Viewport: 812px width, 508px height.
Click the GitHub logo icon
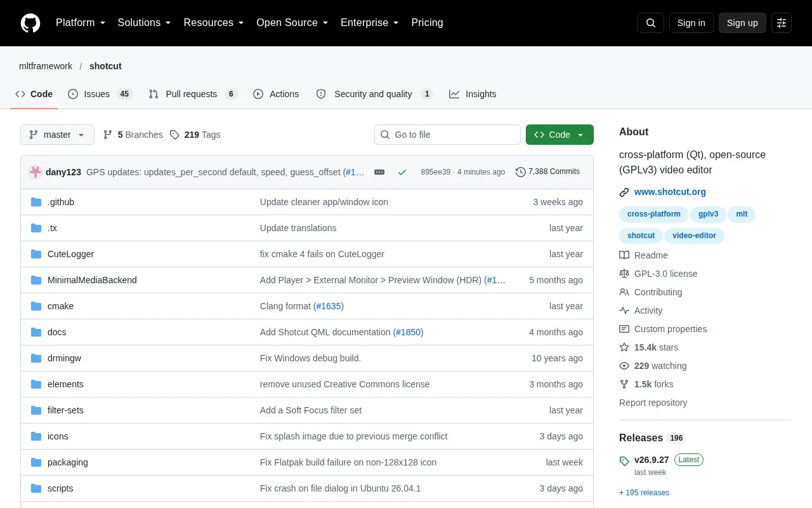point(30,23)
